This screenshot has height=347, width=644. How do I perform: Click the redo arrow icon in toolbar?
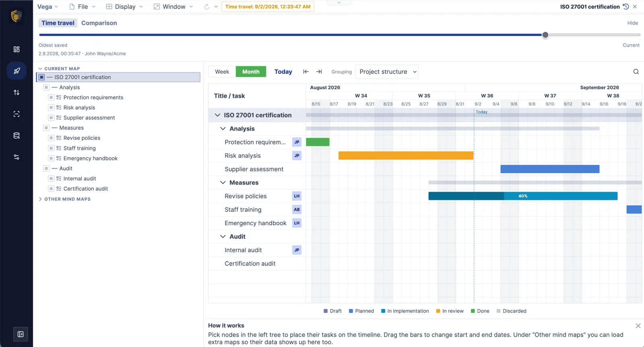coord(206,6)
